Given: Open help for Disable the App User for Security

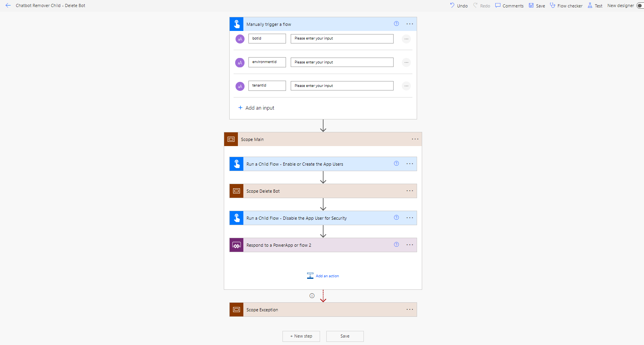Looking at the screenshot, I should tap(396, 217).
